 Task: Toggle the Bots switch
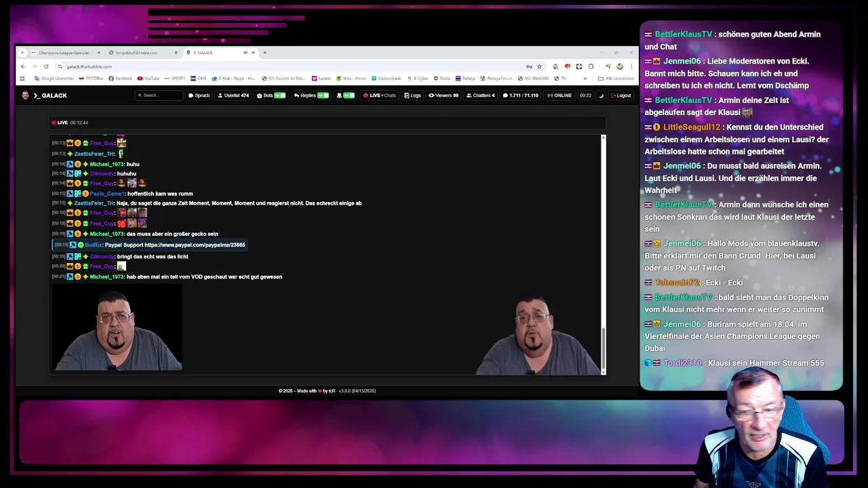pyautogui.click(x=279, y=96)
